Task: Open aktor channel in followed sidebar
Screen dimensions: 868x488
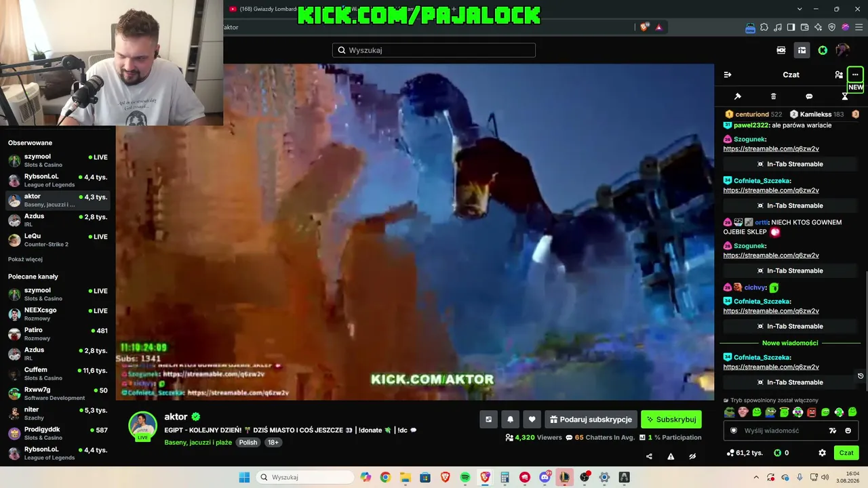Action: click(x=58, y=200)
